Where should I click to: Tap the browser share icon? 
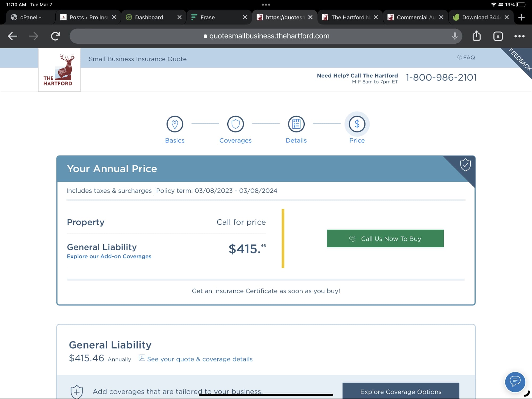coord(476,36)
